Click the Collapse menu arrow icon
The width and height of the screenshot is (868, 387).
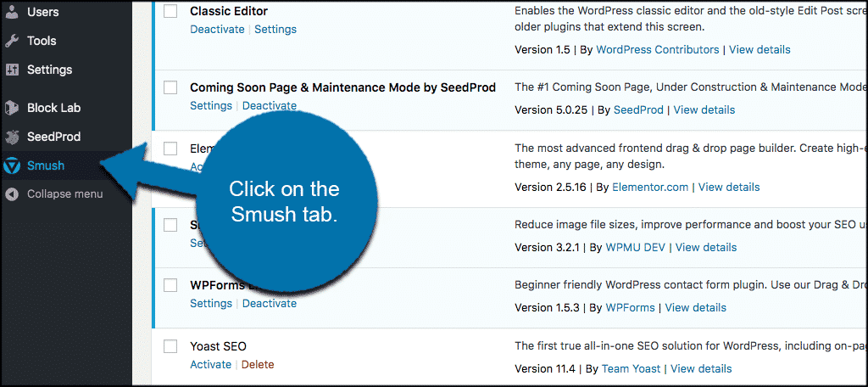tap(12, 194)
